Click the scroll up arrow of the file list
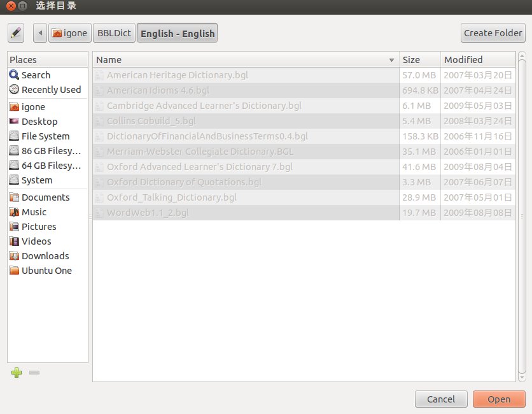Viewport: 532px width, 414px height. 522,55
